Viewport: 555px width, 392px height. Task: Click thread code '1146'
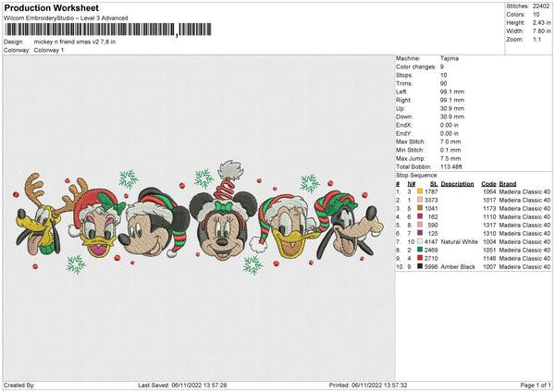pyautogui.click(x=489, y=259)
